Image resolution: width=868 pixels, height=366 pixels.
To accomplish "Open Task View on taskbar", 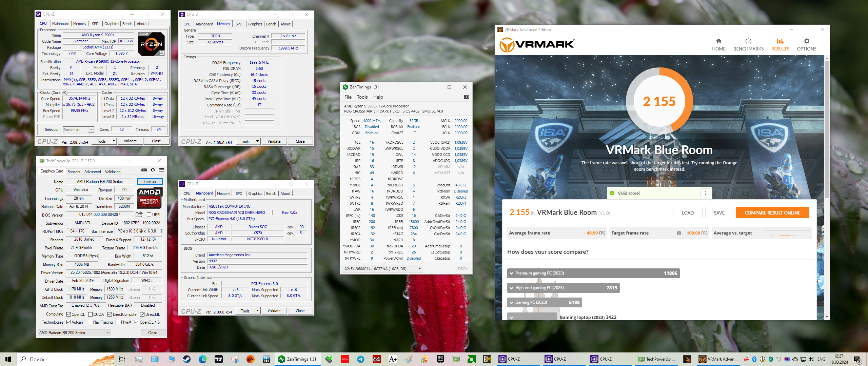I will 122,359.
